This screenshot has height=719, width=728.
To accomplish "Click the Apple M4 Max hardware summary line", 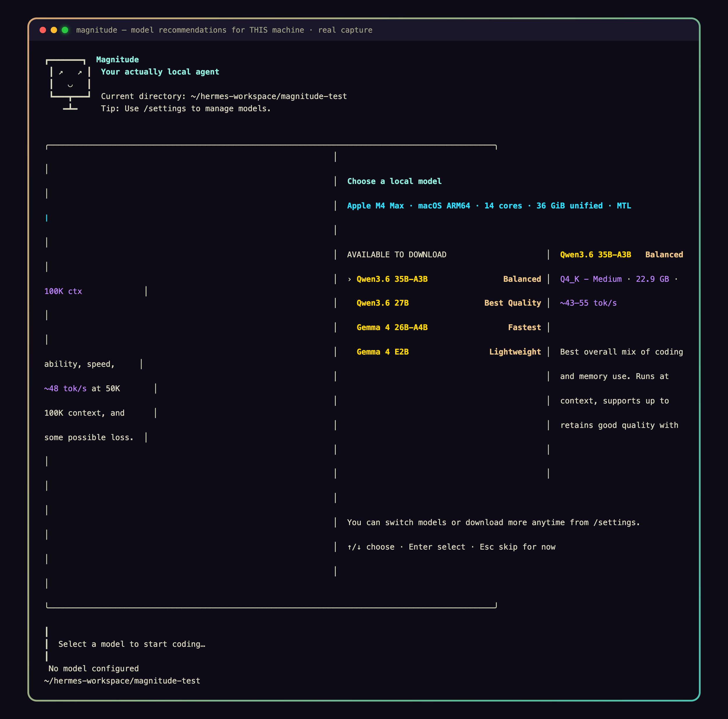I will click(489, 206).
